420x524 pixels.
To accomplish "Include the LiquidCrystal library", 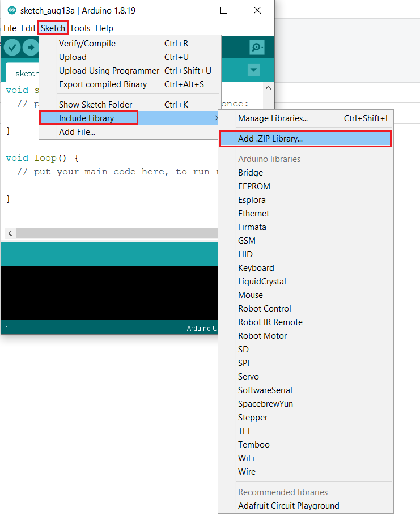I will coord(306,282).
